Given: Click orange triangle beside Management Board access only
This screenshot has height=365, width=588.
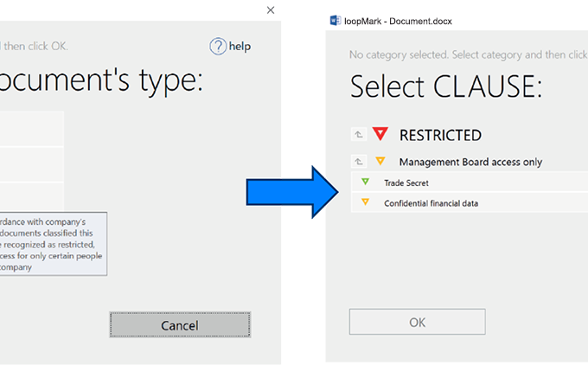Looking at the screenshot, I should click(380, 162).
